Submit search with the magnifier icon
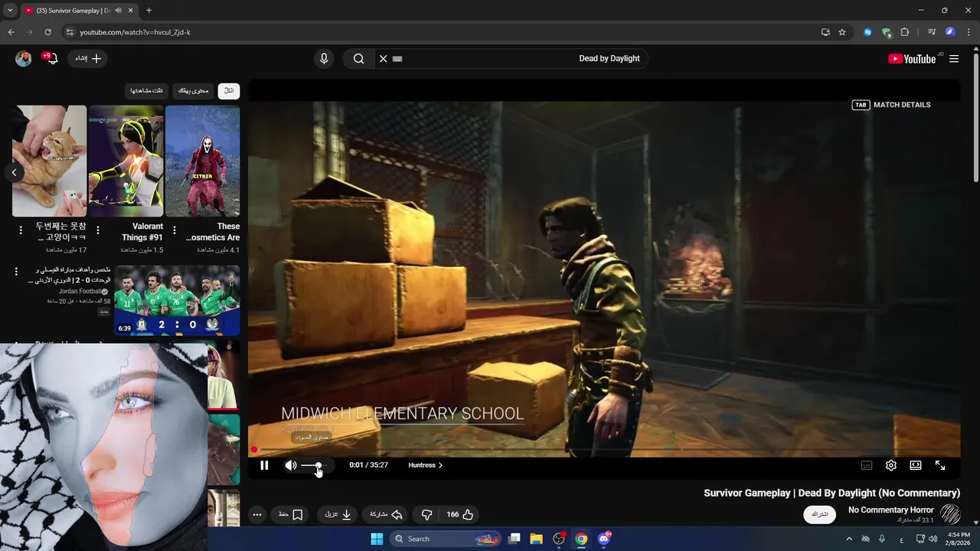Screen dimensions: 980x551 (x=358, y=59)
